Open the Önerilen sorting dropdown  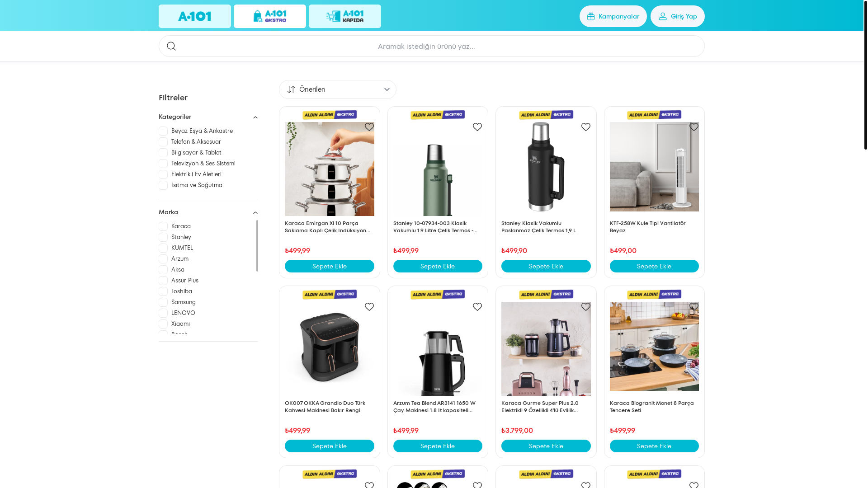coord(338,89)
